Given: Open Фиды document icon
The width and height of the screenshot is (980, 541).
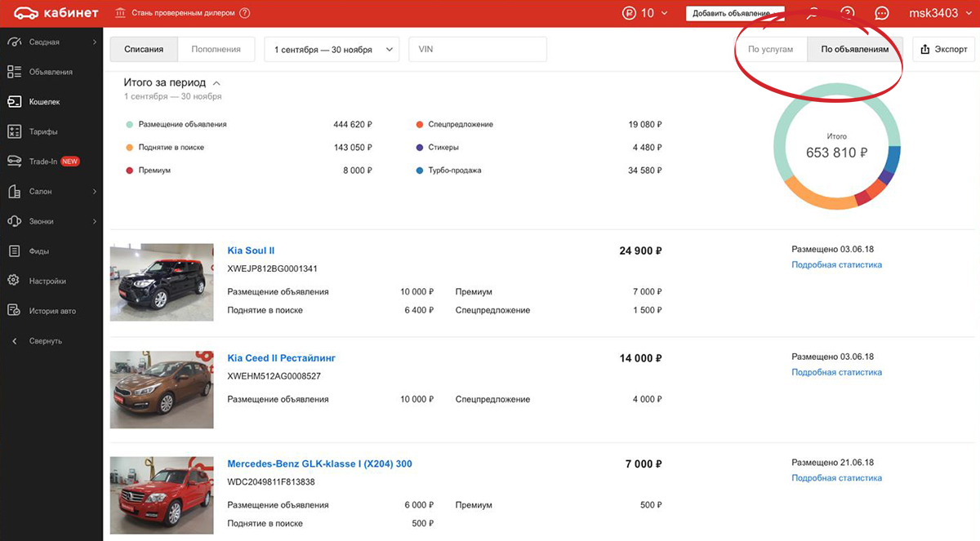Looking at the screenshot, I should 14,251.
